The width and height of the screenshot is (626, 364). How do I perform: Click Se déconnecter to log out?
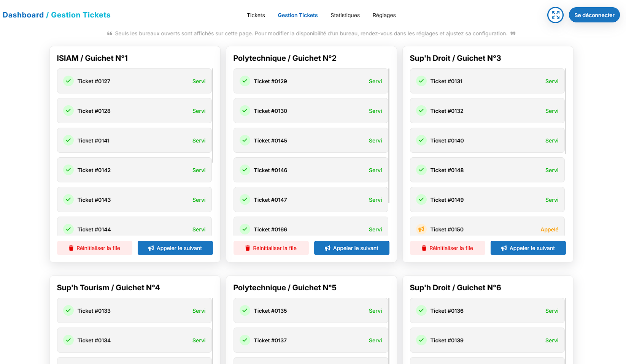click(x=594, y=15)
